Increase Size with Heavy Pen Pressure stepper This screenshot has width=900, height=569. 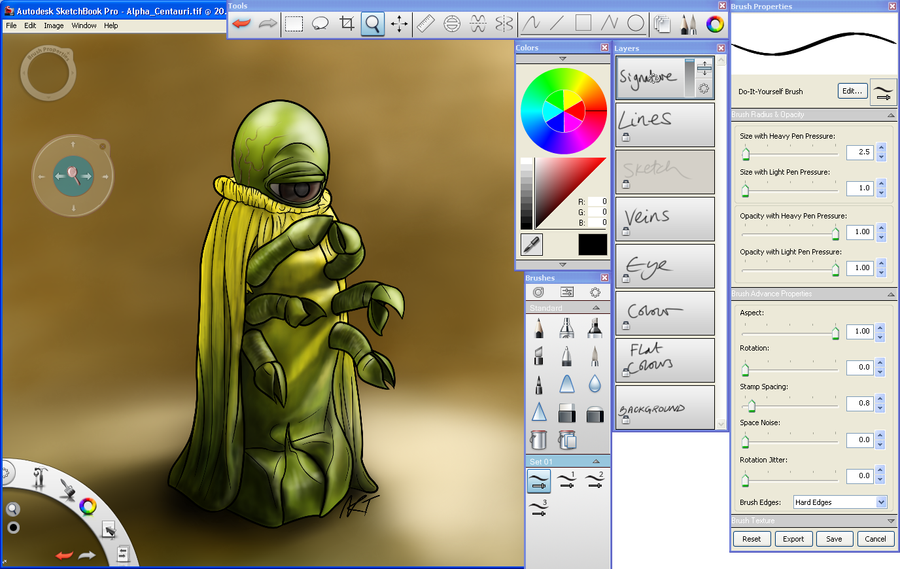click(x=882, y=148)
